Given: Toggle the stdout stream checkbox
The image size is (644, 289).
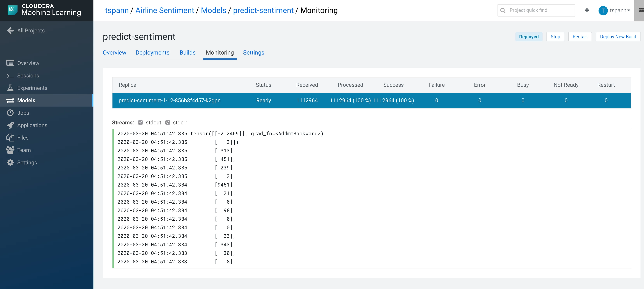Looking at the screenshot, I should click(140, 123).
